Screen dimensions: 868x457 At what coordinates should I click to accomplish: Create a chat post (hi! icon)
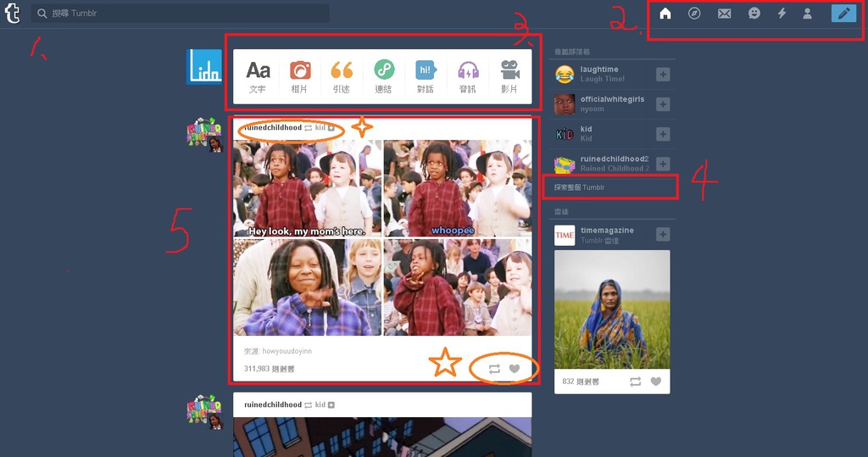426,77
